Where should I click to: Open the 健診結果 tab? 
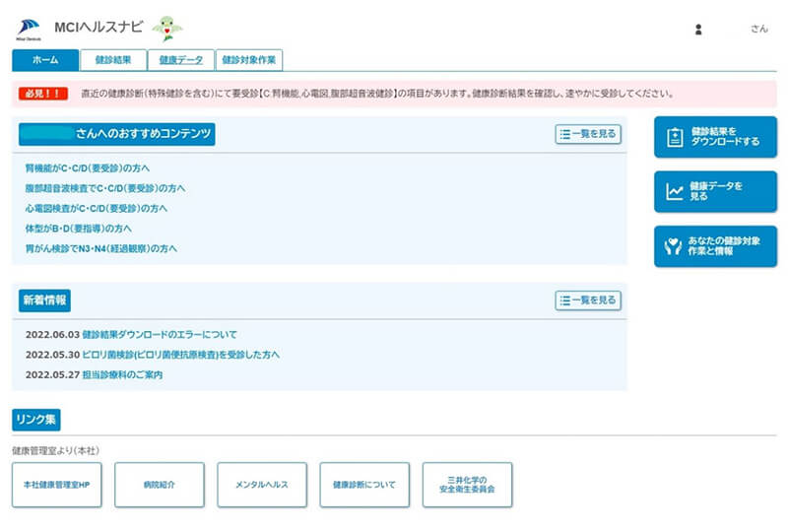(x=113, y=60)
